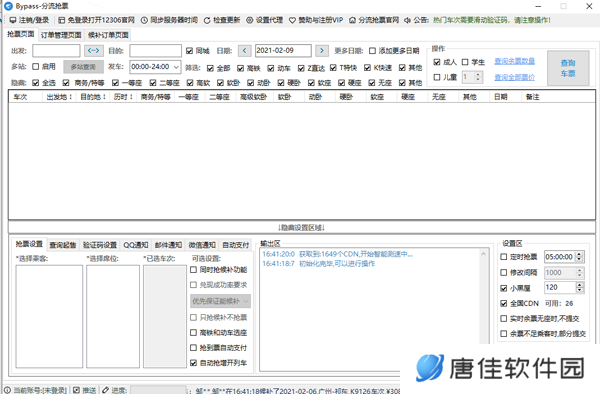Click the 出发 station input field
Viewport: 600px width, 394px height.
click(x=56, y=50)
